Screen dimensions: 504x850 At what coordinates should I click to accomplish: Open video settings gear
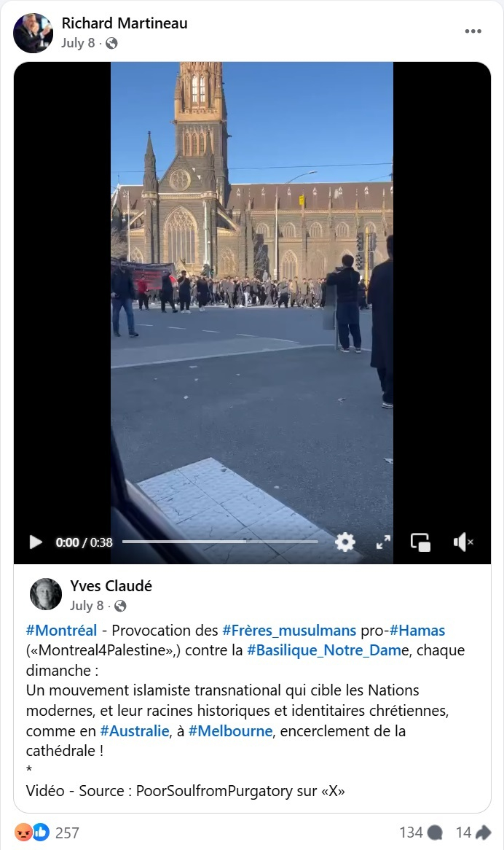[344, 542]
